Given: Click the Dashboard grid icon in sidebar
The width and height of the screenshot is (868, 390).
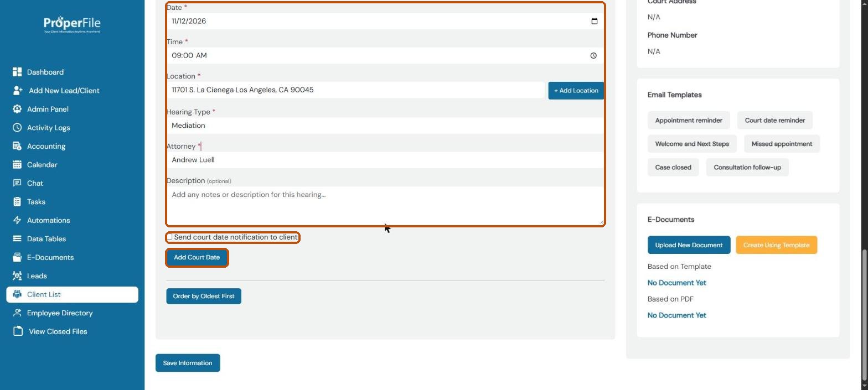Looking at the screenshot, I should tap(17, 72).
